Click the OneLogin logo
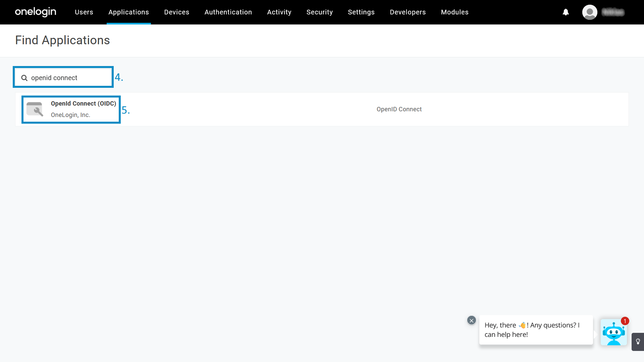 point(36,12)
